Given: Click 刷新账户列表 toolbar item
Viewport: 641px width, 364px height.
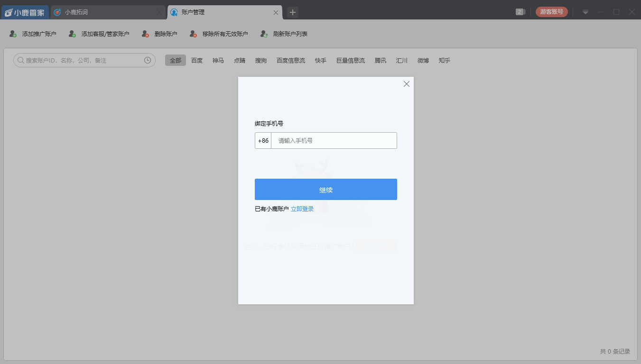Looking at the screenshot, I should click(x=284, y=34).
